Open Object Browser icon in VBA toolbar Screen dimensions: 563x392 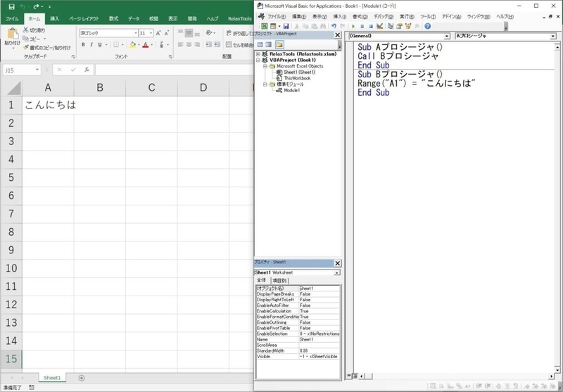pos(408,26)
